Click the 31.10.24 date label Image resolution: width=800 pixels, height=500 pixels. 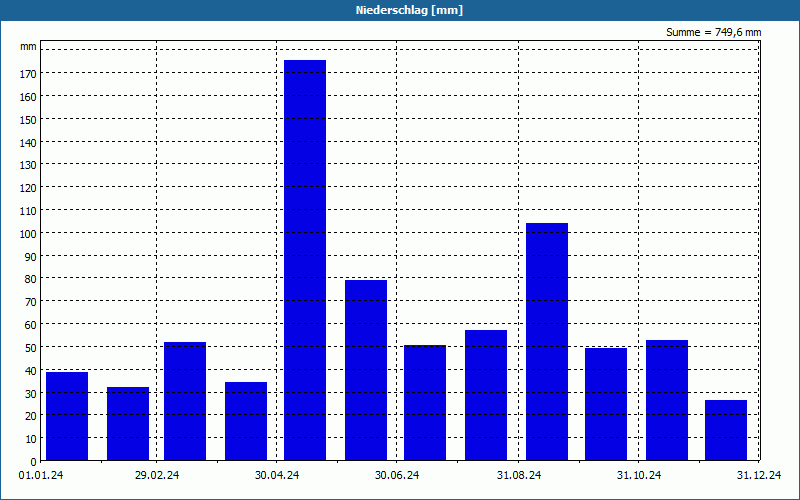coord(639,476)
